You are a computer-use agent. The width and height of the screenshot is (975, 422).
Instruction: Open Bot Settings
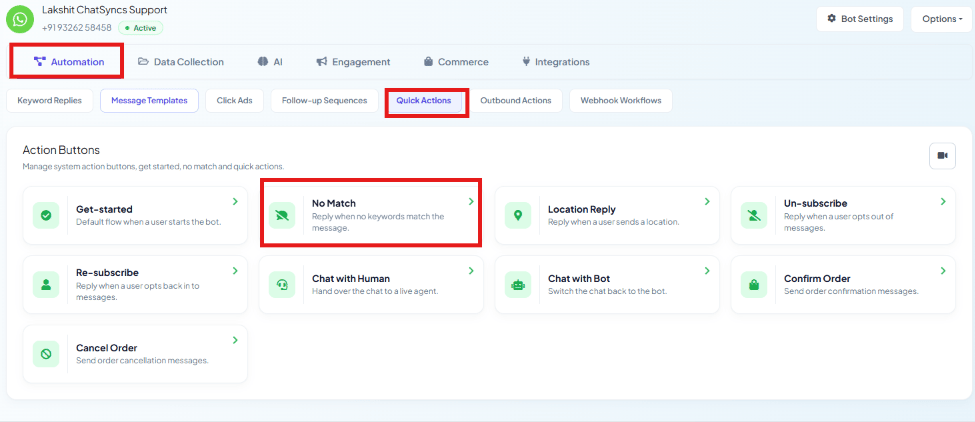coord(860,19)
